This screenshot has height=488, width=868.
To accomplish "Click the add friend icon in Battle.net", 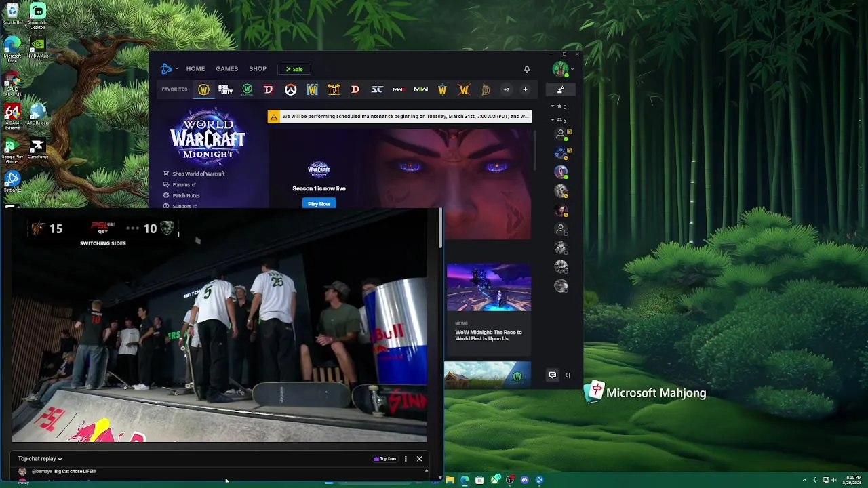I will [561, 89].
